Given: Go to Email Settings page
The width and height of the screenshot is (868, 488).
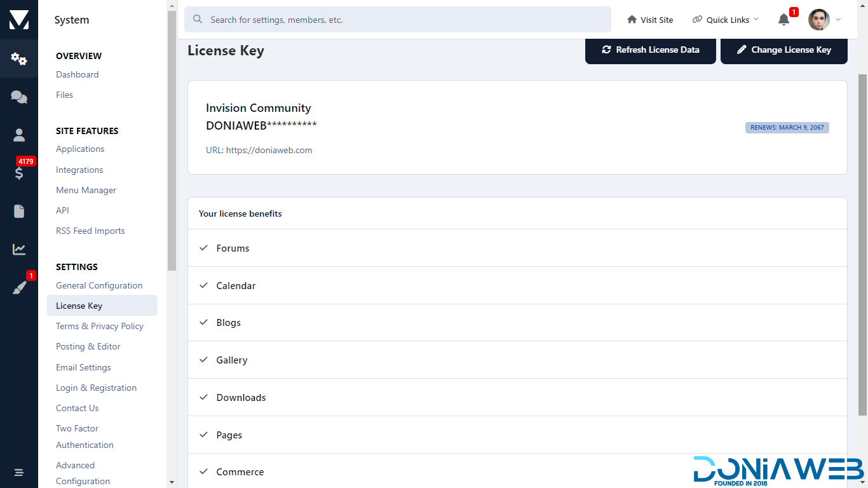Looking at the screenshot, I should (x=83, y=367).
